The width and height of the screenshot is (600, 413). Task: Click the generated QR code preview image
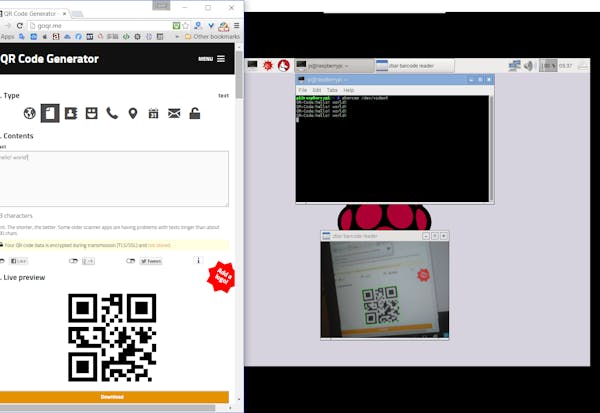pyautogui.click(x=112, y=338)
